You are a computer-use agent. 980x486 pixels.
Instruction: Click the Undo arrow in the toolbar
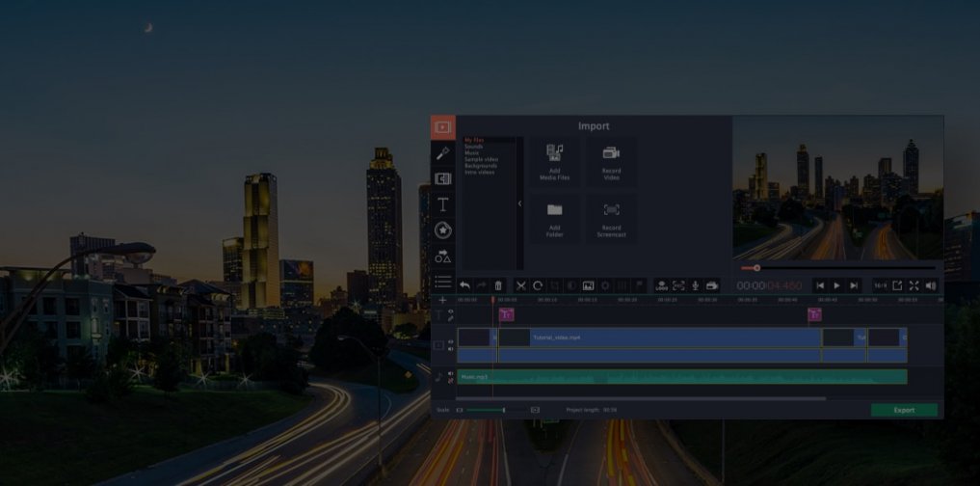tap(464, 285)
